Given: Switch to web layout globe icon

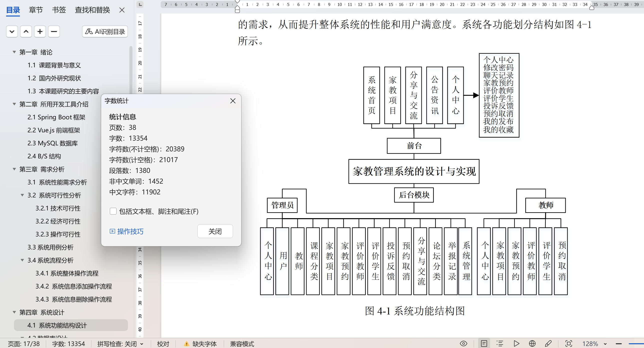Looking at the screenshot, I should tap(532, 343).
